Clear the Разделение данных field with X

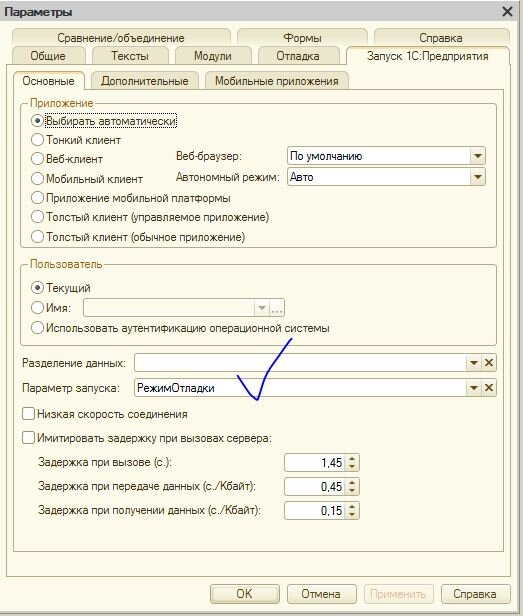488,363
